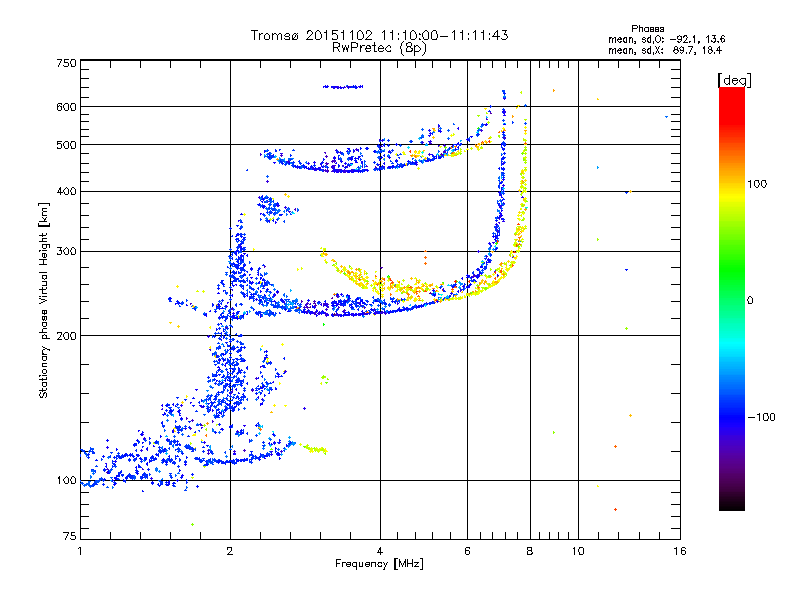Click the x-axis tick label "8"
800x600 pixels.
click(530, 551)
